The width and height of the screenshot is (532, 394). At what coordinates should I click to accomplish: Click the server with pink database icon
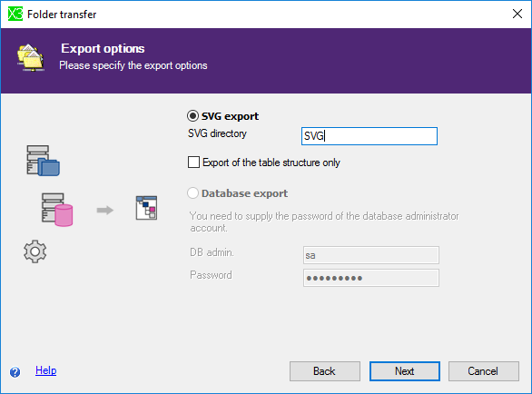point(57,210)
